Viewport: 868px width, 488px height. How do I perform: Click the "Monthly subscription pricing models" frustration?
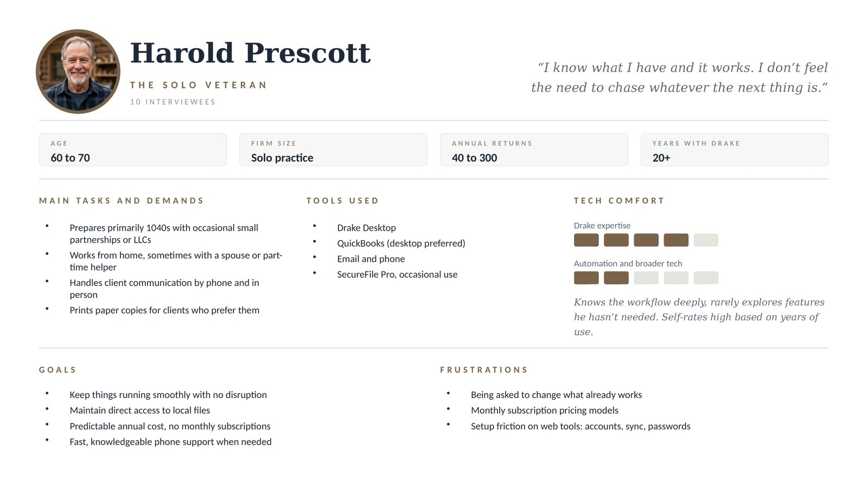544,410
